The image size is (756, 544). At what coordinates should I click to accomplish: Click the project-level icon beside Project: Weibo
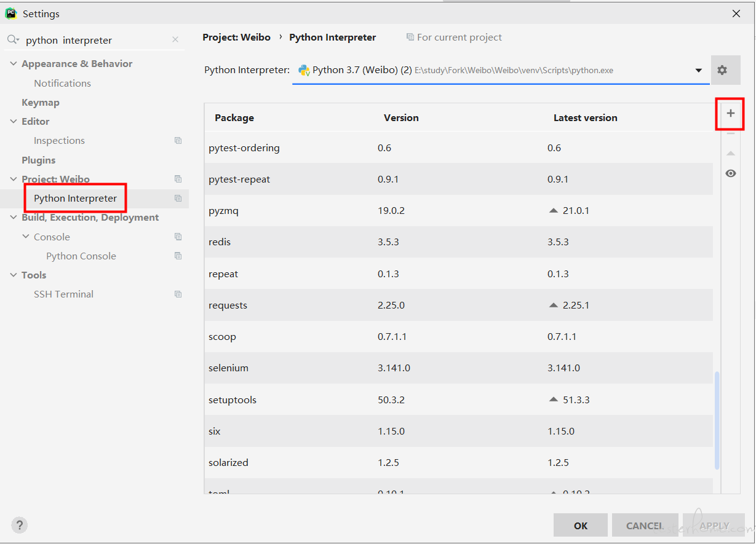click(178, 179)
